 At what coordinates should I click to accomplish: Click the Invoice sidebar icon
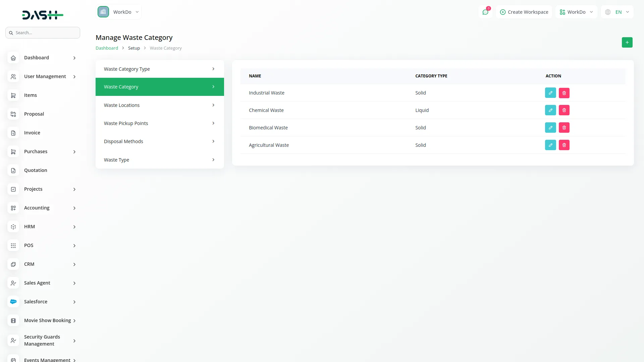click(13, 133)
